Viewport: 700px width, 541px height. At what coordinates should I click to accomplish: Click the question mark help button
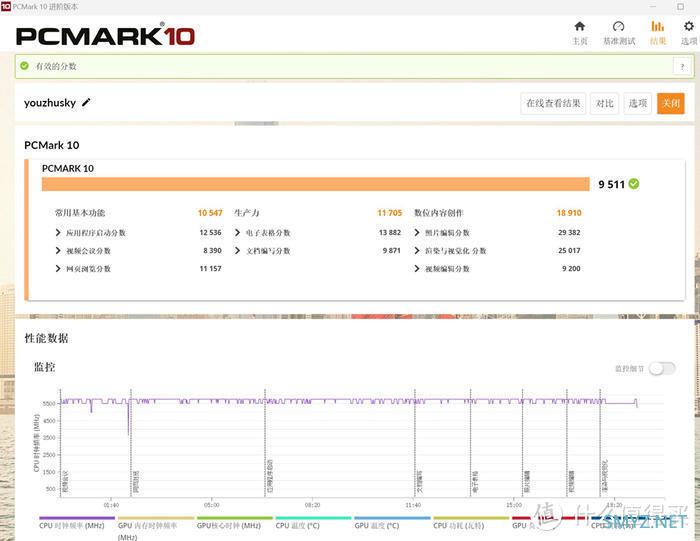point(682,67)
